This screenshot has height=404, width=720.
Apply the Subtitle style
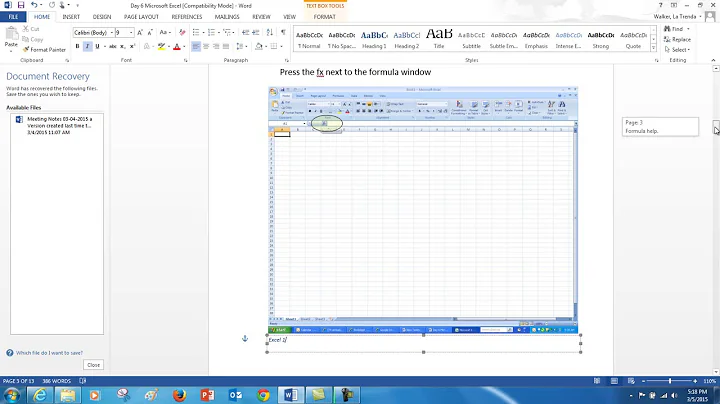pyautogui.click(x=472, y=39)
